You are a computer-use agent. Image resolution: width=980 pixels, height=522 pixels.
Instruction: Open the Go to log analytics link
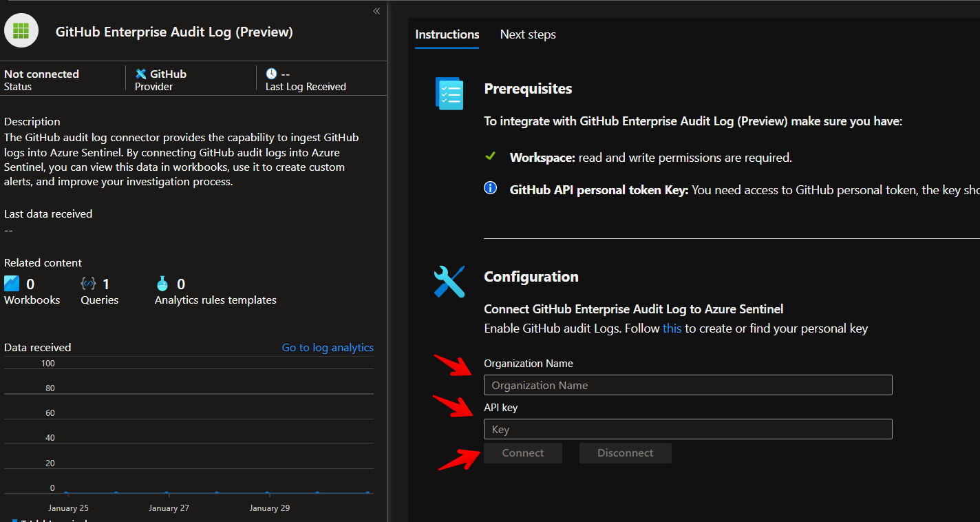[328, 348]
